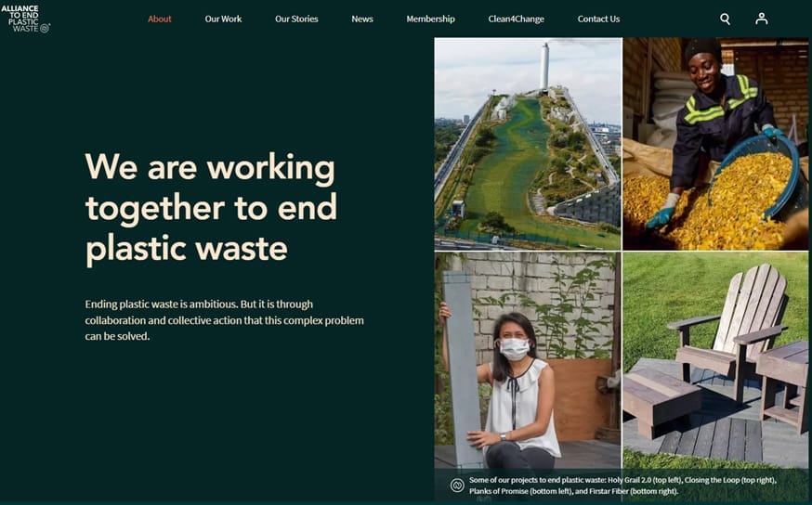Open the user account icon
The height and width of the screenshot is (505, 812).
(x=761, y=19)
